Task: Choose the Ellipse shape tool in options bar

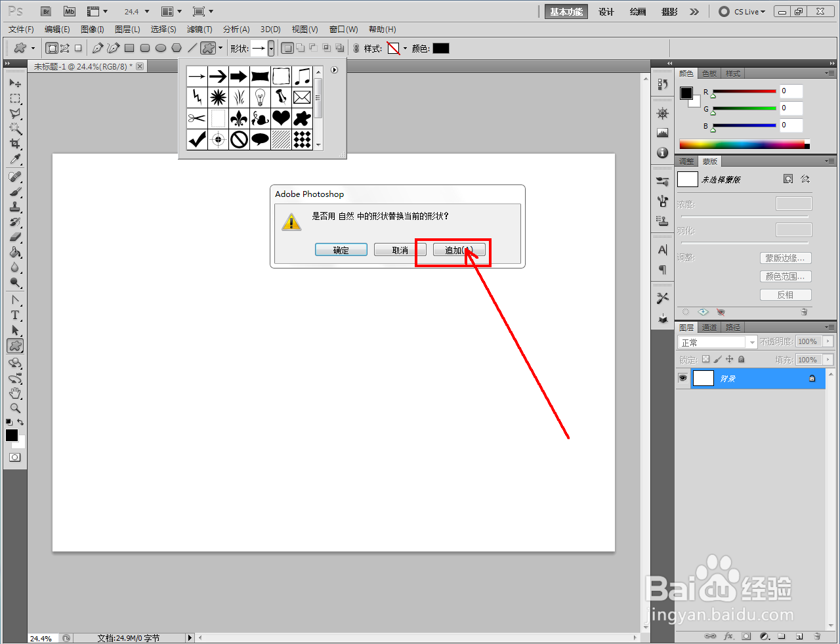Action: pos(161,48)
